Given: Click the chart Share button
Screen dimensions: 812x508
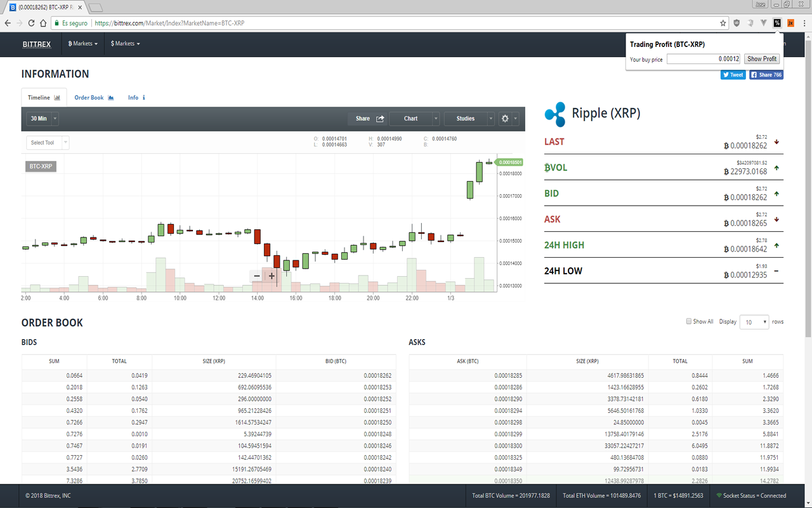Looking at the screenshot, I should pos(369,119).
